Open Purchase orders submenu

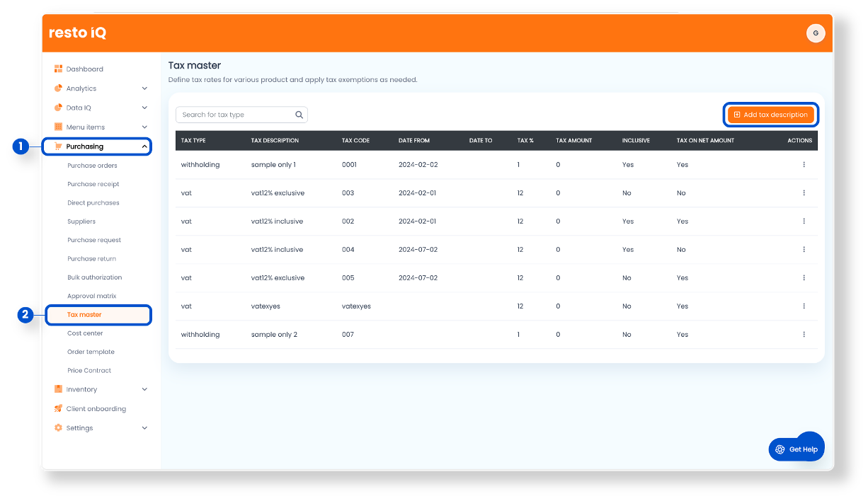92,166
